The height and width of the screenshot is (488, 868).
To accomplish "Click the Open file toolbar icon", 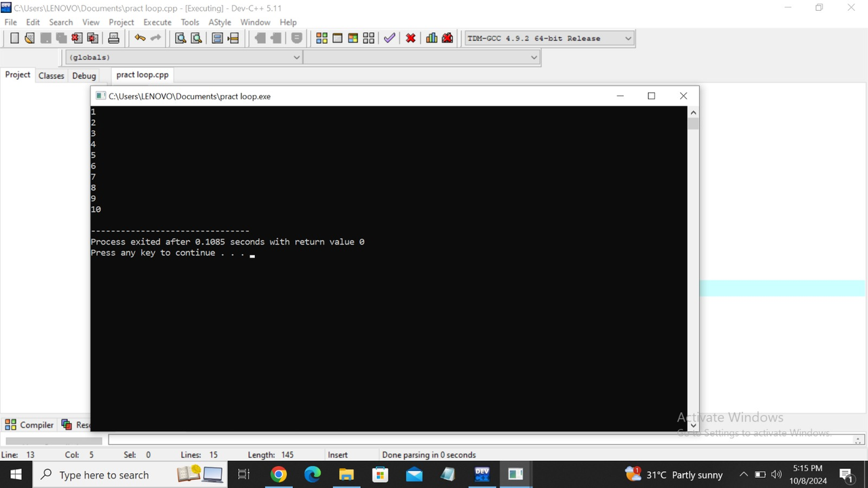I will 30,38.
